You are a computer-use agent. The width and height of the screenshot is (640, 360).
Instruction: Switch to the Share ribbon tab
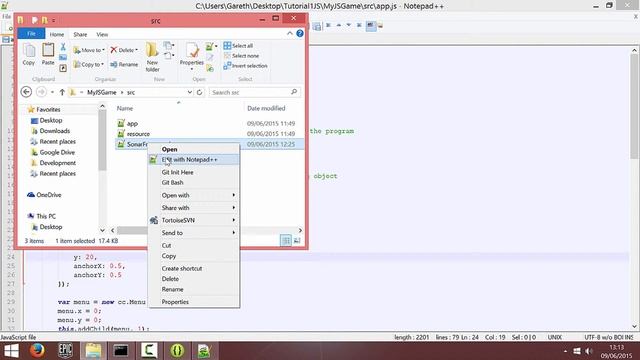[x=80, y=34]
